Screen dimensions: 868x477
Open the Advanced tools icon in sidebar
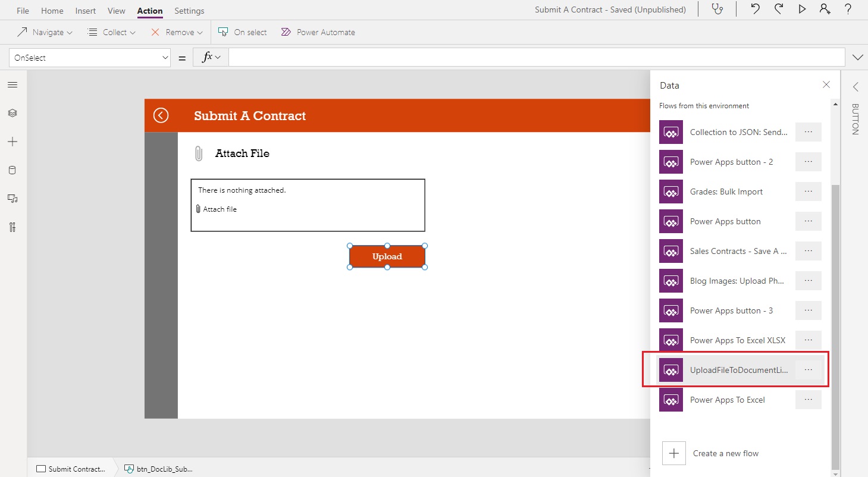tap(12, 227)
